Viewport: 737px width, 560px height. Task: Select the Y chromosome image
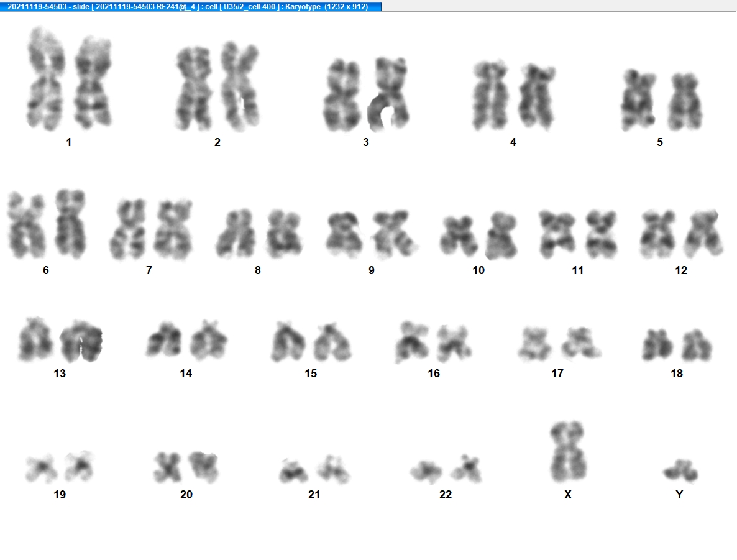pyautogui.click(x=680, y=471)
